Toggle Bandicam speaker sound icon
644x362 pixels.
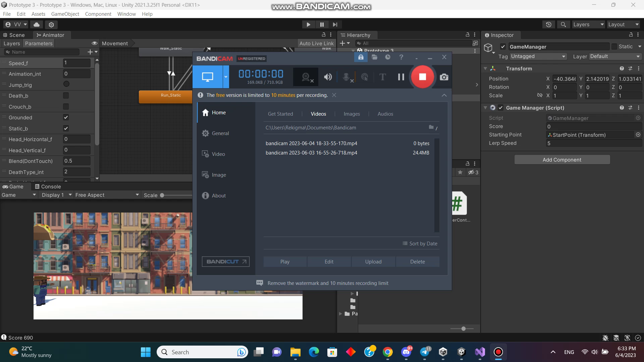pos(328,77)
